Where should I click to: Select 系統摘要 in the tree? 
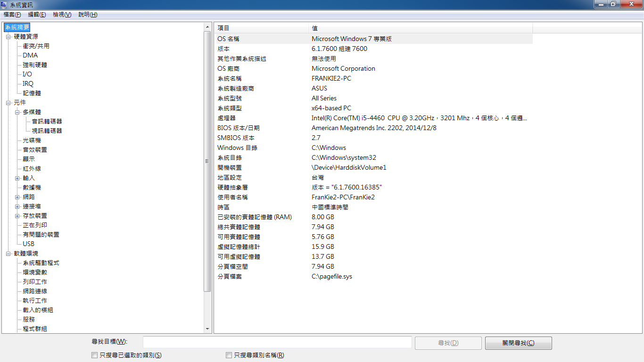tap(17, 27)
